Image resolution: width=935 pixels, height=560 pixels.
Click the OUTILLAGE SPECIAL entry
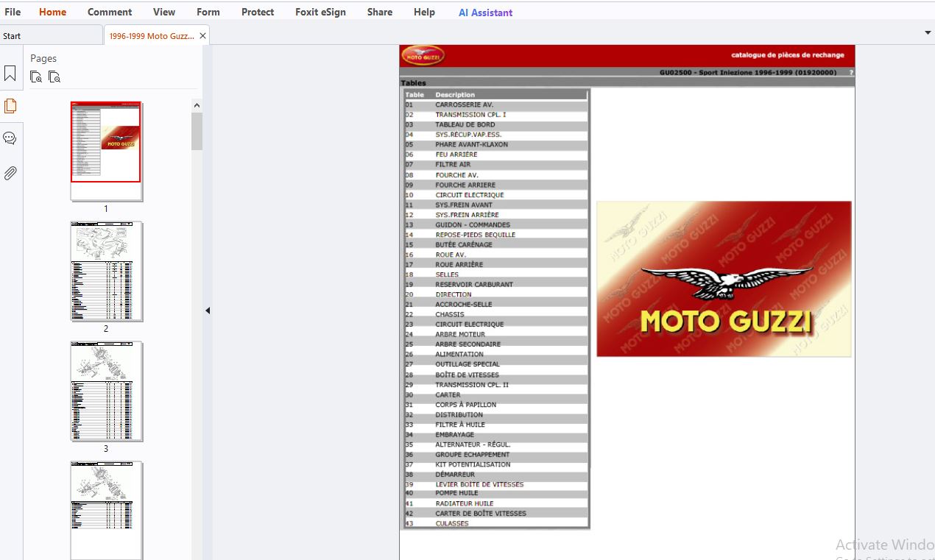pyautogui.click(x=467, y=364)
